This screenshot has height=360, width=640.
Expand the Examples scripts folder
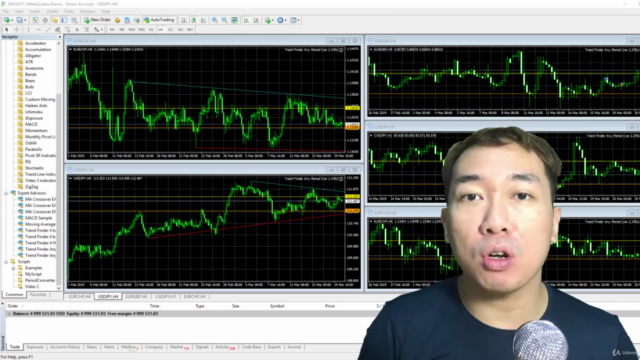point(13,268)
